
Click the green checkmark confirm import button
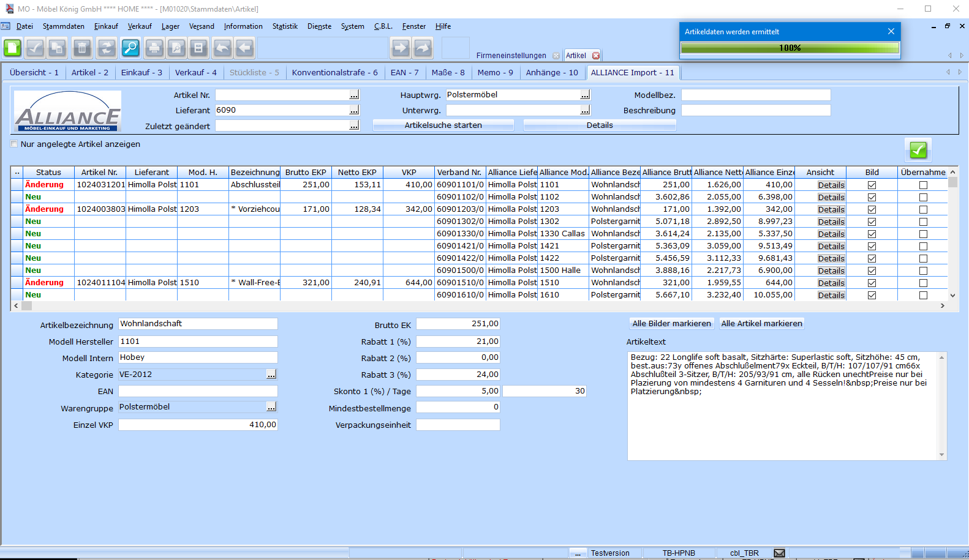click(918, 150)
